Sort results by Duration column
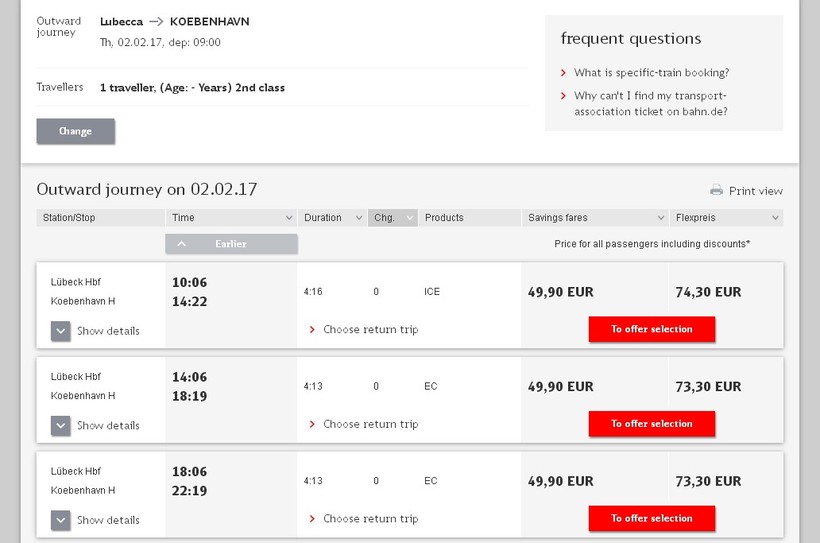The image size is (820, 543). [x=332, y=217]
